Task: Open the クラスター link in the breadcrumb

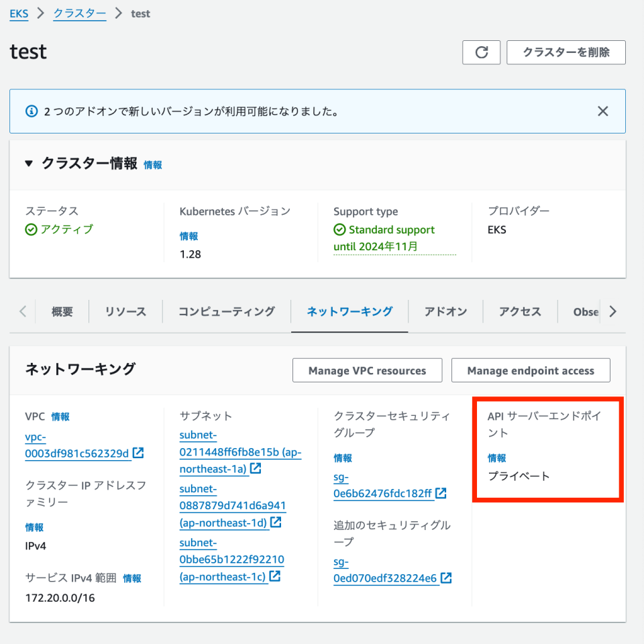Action: tap(79, 13)
